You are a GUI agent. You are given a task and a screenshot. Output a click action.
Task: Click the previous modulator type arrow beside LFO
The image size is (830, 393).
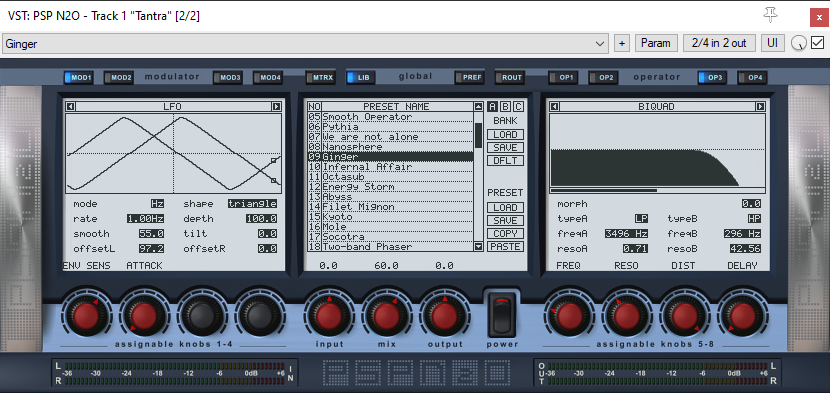70,107
